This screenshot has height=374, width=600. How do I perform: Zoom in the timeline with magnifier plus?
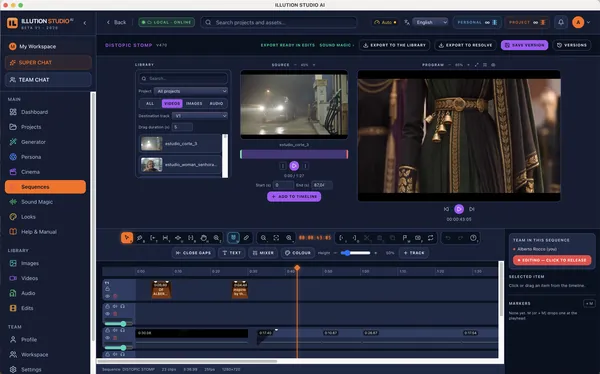tap(289, 238)
